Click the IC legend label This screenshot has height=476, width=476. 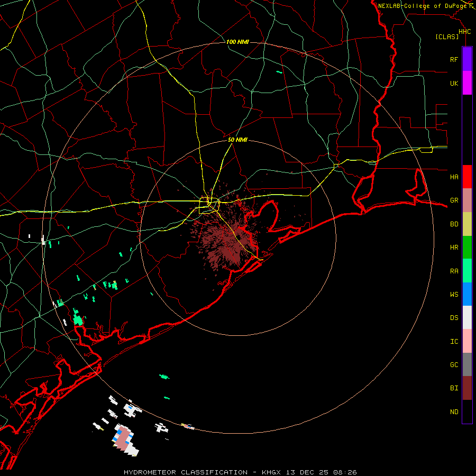(x=454, y=341)
